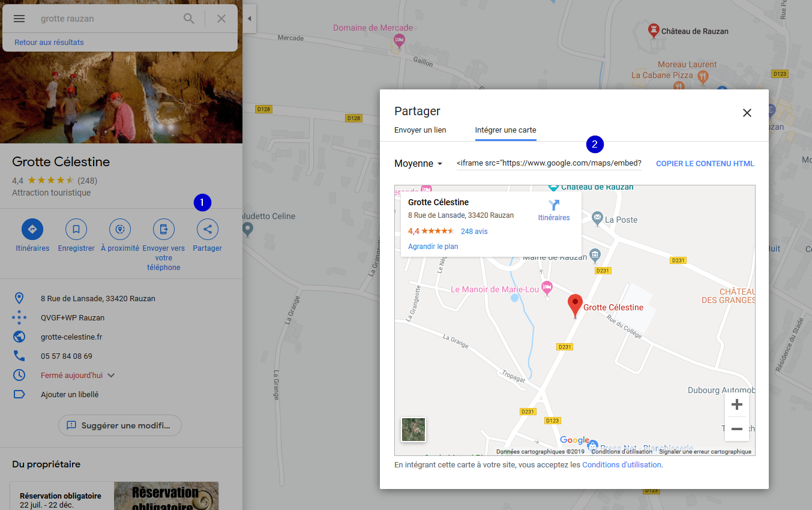This screenshot has width=812, height=510.
Task: Click the Enregistrer bookmark icon
Action: click(x=76, y=229)
